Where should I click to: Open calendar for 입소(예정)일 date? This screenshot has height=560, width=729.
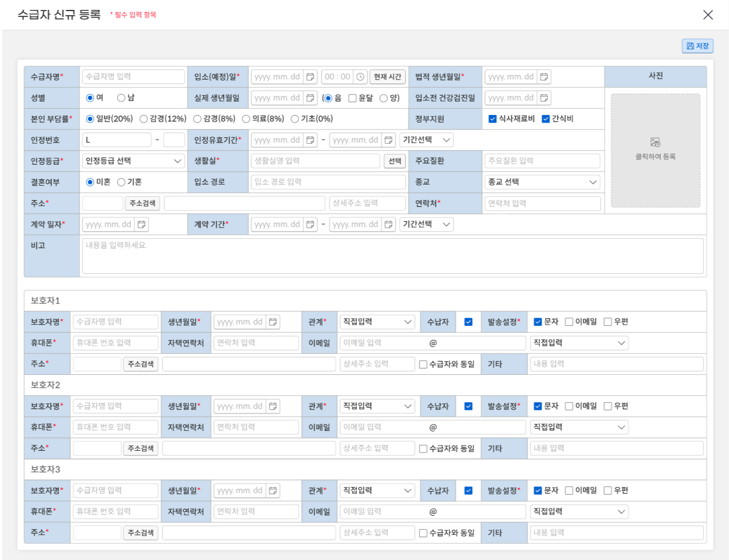point(310,76)
